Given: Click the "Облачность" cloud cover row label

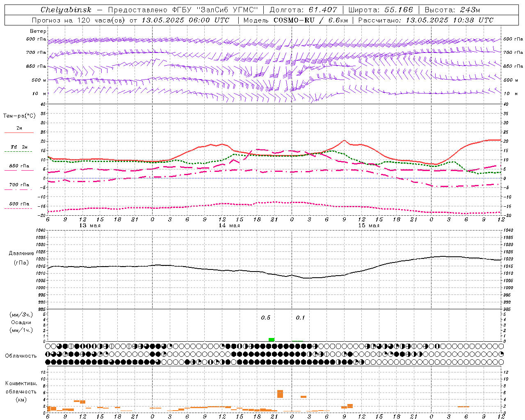Looking at the screenshot, I should [21, 356].
